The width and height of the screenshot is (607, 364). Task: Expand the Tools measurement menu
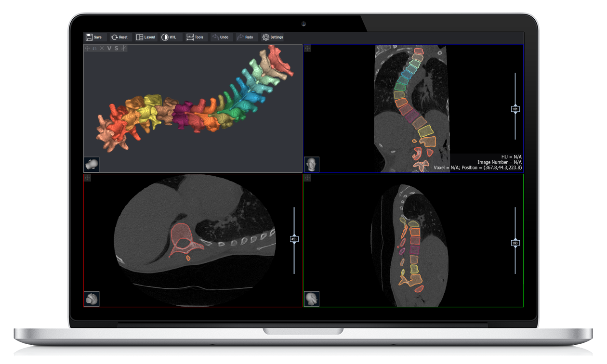pos(195,37)
